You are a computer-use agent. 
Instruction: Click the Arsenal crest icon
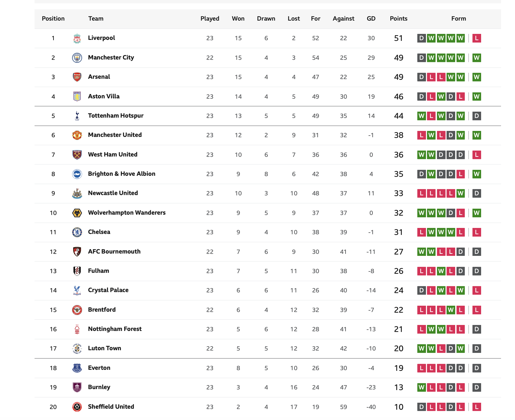tap(77, 77)
